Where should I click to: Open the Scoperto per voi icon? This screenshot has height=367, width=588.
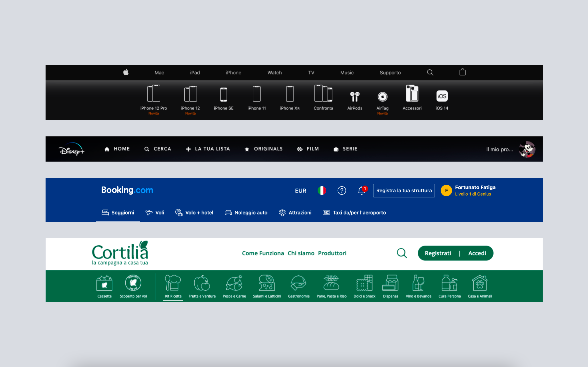pyautogui.click(x=133, y=283)
